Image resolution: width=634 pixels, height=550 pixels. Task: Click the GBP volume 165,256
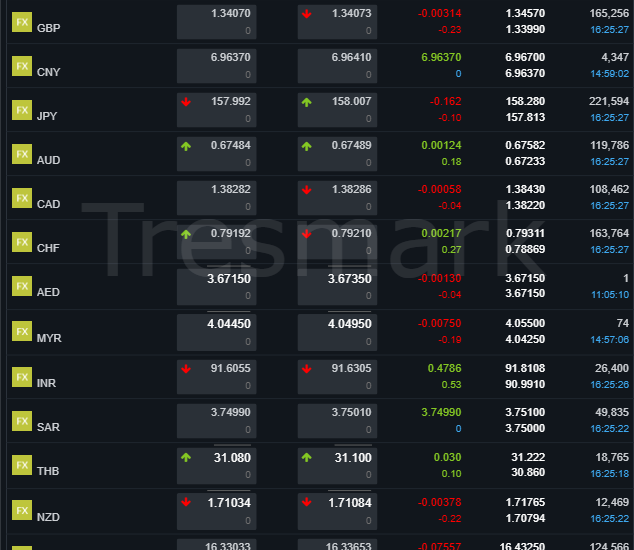tap(609, 13)
